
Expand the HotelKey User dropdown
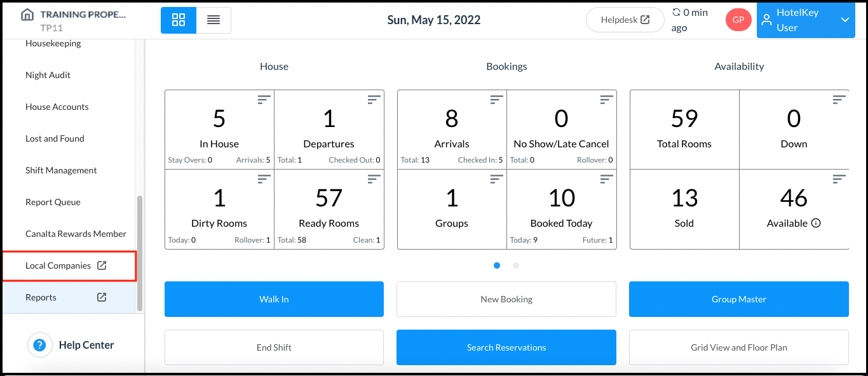(x=845, y=20)
